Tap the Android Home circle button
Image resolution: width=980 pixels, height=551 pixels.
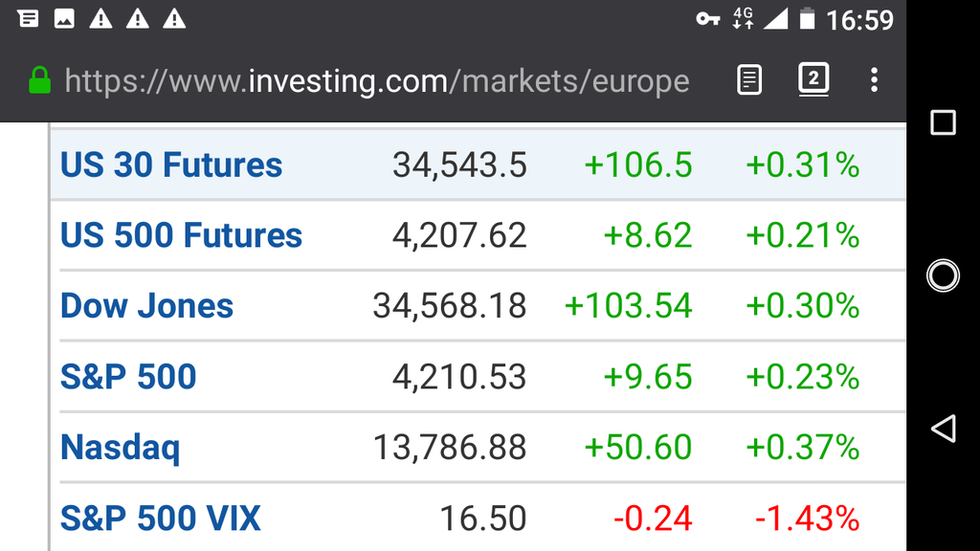[943, 275]
